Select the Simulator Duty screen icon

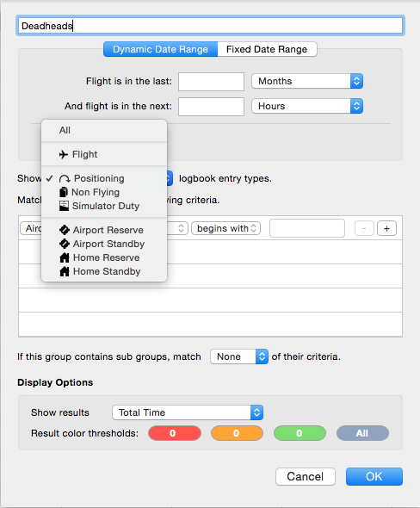[x=64, y=206]
